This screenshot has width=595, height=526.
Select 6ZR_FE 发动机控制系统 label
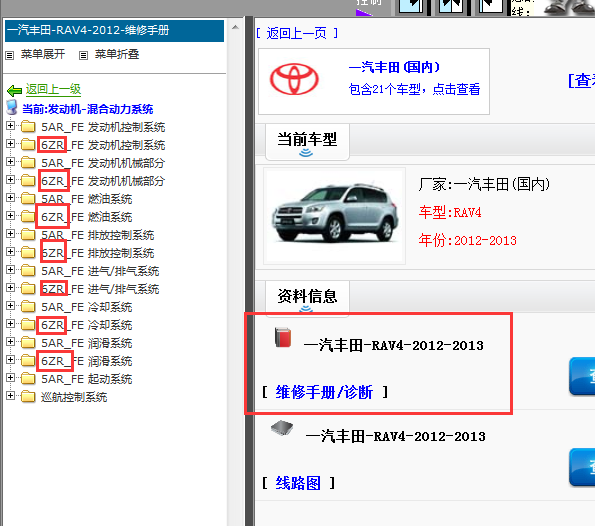103,145
